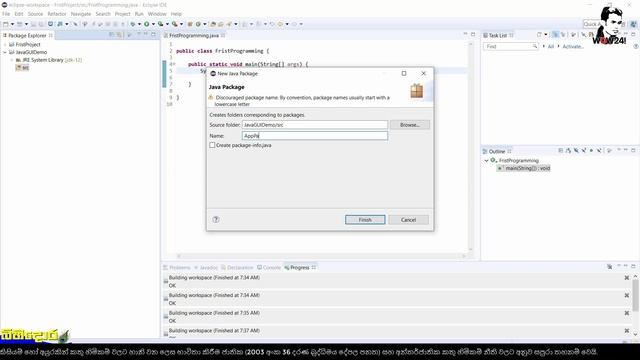Click Remove All Finished Operations icon in Progress
The width and height of the screenshot is (640, 360).
click(609, 267)
